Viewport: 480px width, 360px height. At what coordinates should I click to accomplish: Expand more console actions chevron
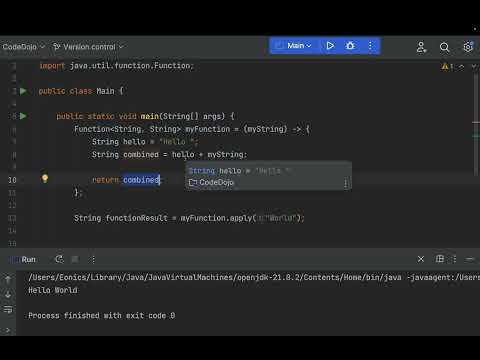point(8,330)
